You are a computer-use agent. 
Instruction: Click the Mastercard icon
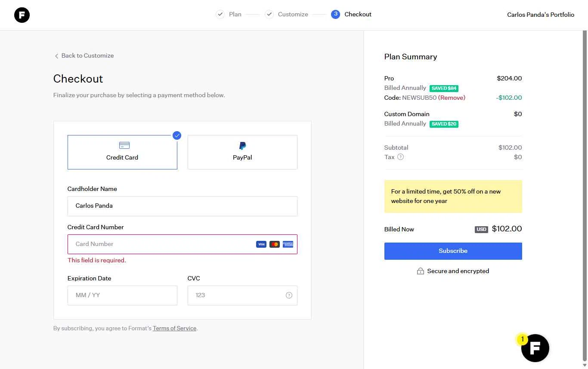tap(275, 244)
